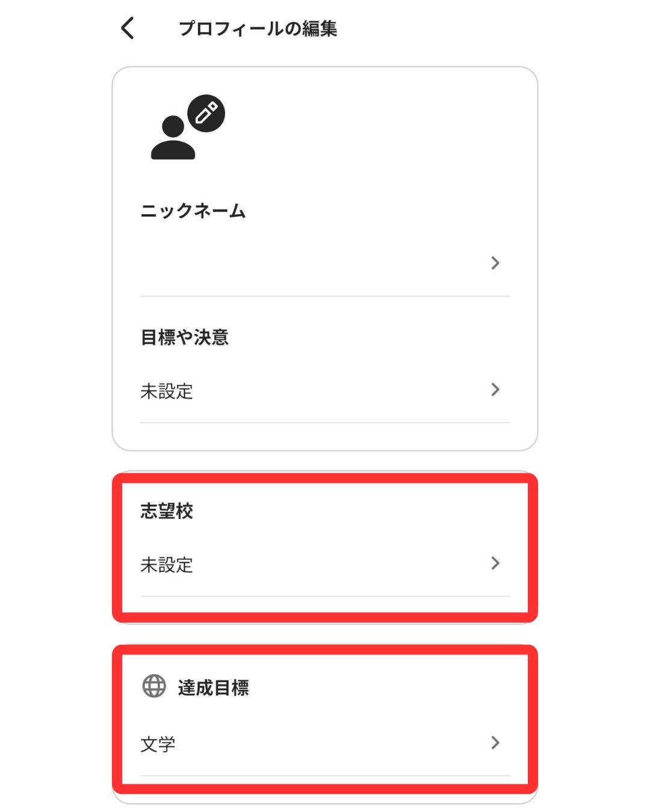The height and width of the screenshot is (812, 650).
Task: Click the ニックネーム heading
Action: (x=193, y=211)
